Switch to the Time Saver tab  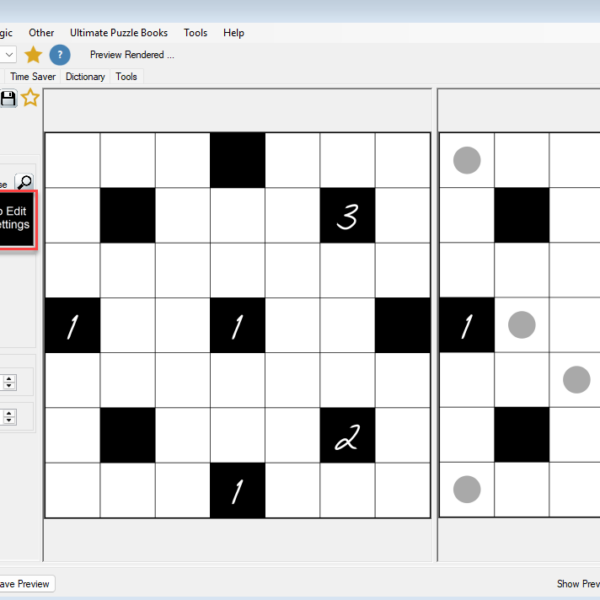pos(33,76)
